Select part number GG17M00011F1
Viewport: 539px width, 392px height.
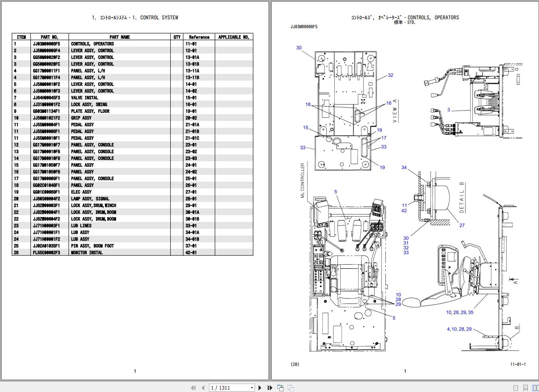pos(46,71)
